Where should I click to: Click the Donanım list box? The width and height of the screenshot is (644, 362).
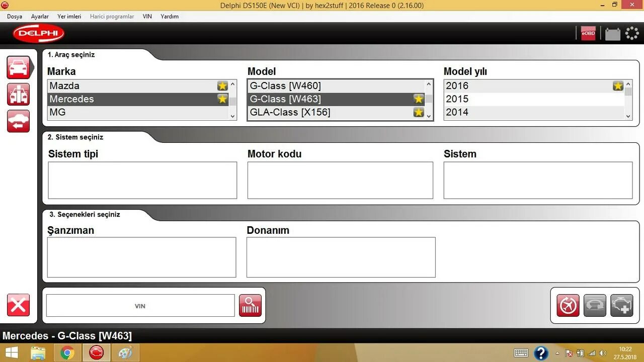click(x=341, y=257)
